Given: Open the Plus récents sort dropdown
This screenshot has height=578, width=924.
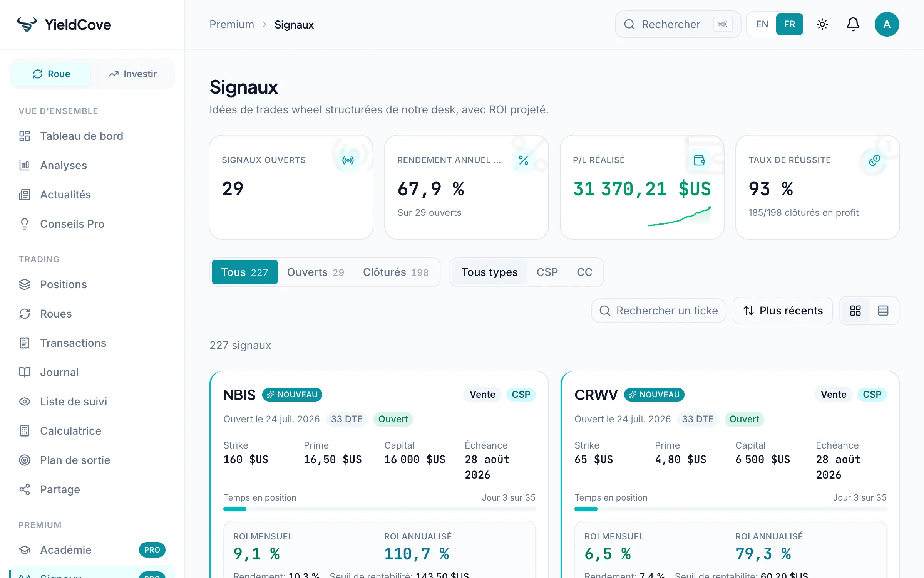Looking at the screenshot, I should coord(783,311).
